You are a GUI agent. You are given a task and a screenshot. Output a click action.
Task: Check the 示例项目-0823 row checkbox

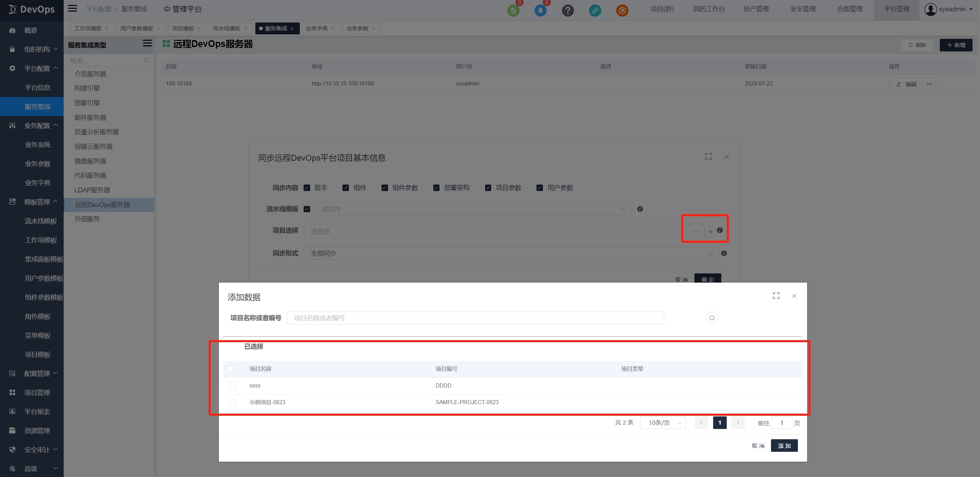pyautogui.click(x=233, y=402)
